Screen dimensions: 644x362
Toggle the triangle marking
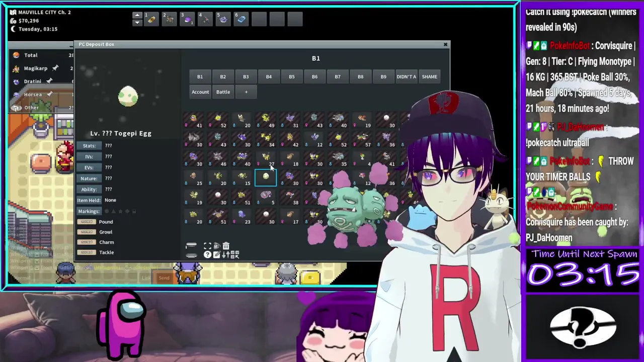pos(113,211)
